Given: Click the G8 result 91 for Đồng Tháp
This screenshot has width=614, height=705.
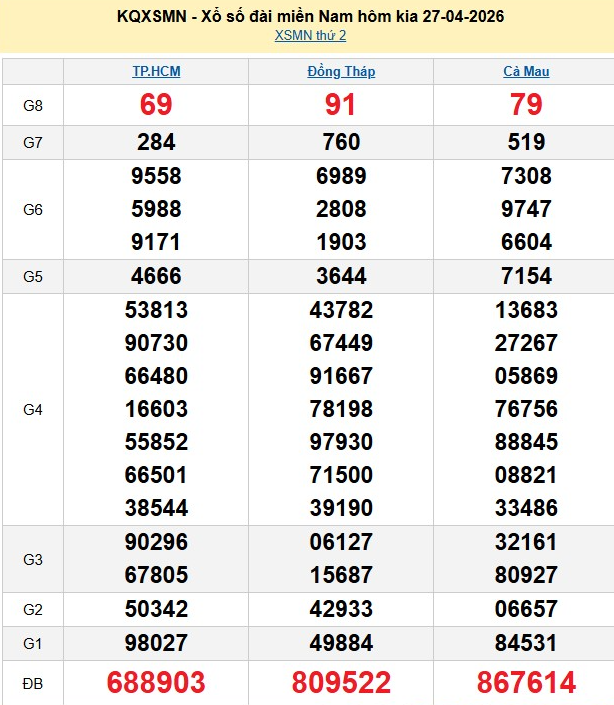Looking at the screenshot, I should pos(341,105).
